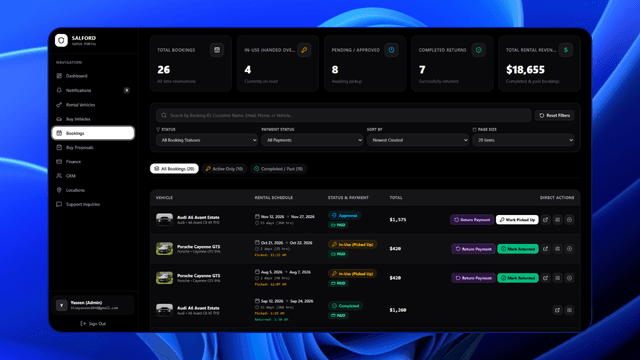Click list-details icon in Aug 5 Porsche row
Image resolution: width=640 pixels, height=360 pixels.
click(558, 278)
